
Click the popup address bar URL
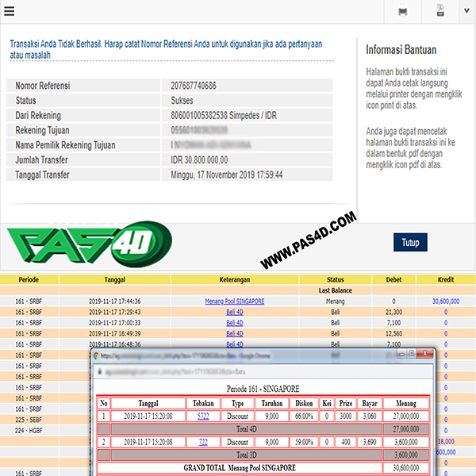[x=175, y=371]
